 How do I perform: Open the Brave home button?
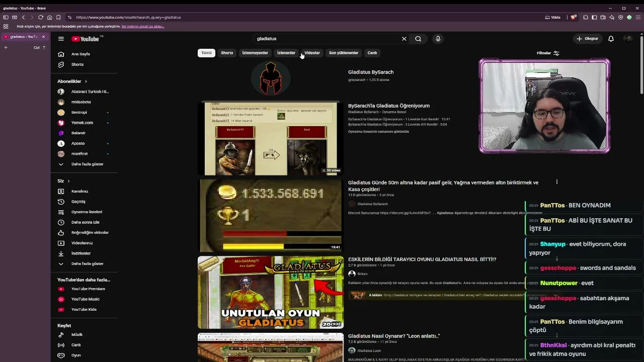(x=49, y=17)
